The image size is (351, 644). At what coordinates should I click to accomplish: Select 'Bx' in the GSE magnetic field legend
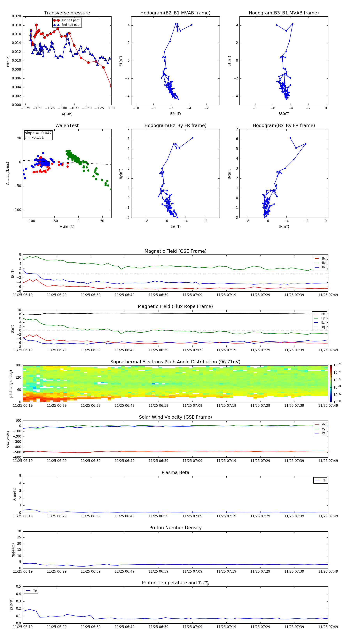pos(320,259)
